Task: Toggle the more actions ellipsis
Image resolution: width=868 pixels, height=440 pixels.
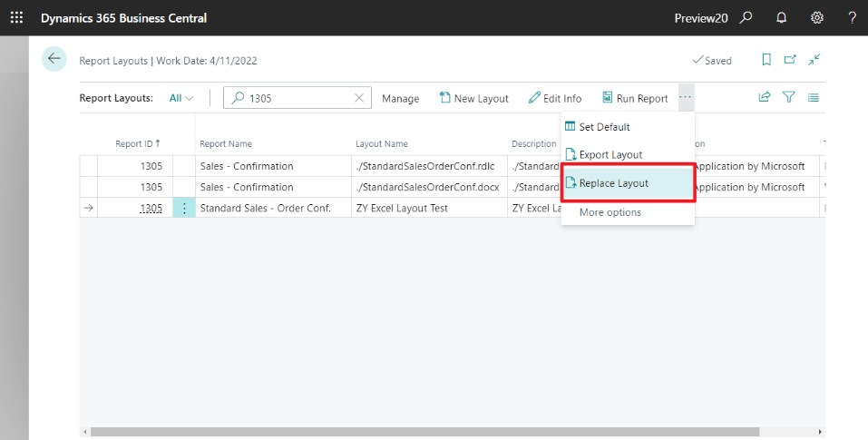Action: pos(686,97)
